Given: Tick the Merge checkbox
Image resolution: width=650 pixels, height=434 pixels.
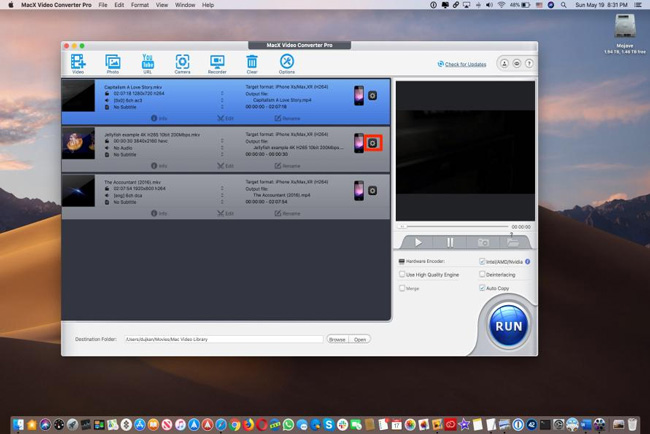Looking at the screenshot, I should pyautogui.click(x=402, y=288).
